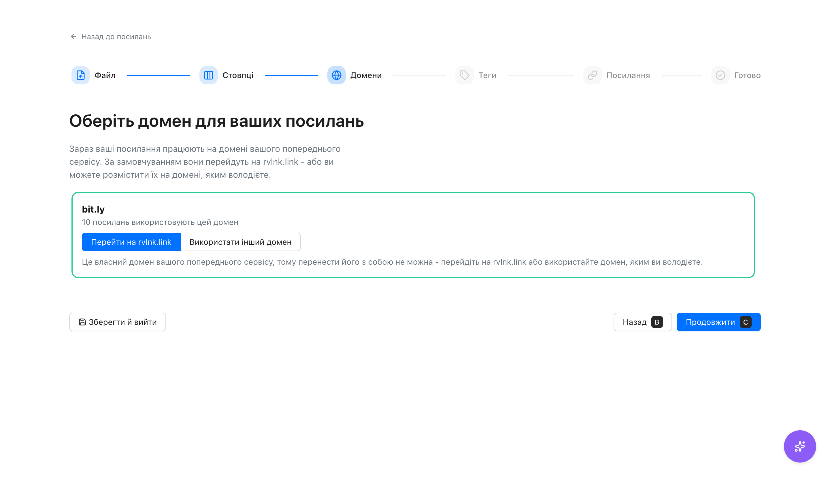Click the floppy disk icon in Зберегти й вийти
This screenshot has width=830, height=504.
pos(82,322)
